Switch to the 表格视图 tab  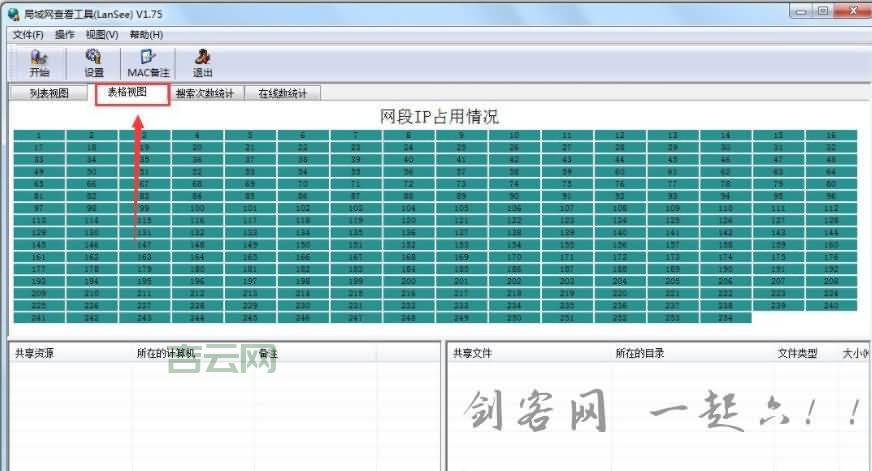127,92
